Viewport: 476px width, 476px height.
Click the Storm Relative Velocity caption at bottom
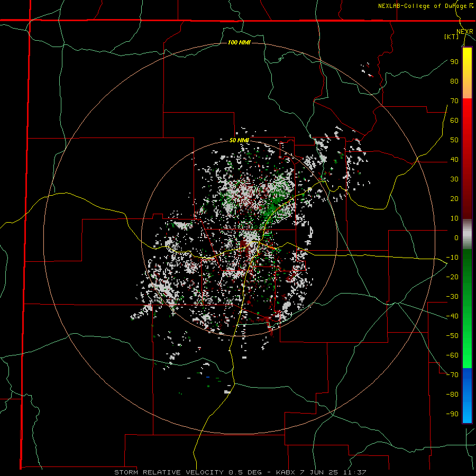240,472
